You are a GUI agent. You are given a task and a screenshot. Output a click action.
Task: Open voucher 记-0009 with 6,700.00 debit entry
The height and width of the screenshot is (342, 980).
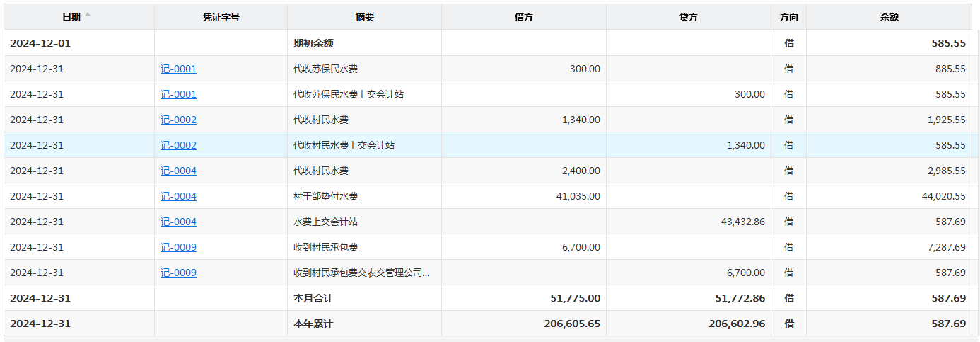(178, 247)
